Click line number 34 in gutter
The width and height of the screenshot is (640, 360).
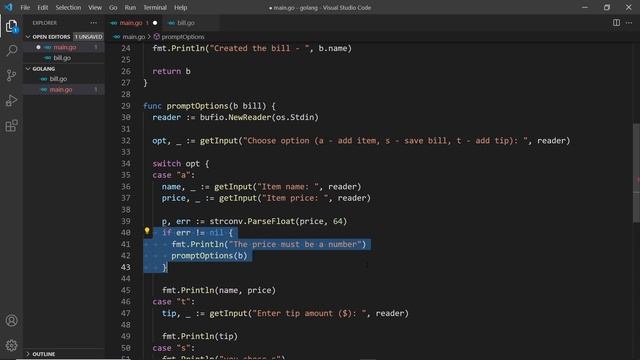click(x=126, y=163)
